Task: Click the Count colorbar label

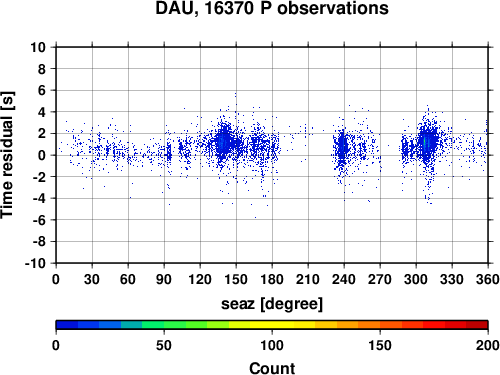Action: point(272,368)
